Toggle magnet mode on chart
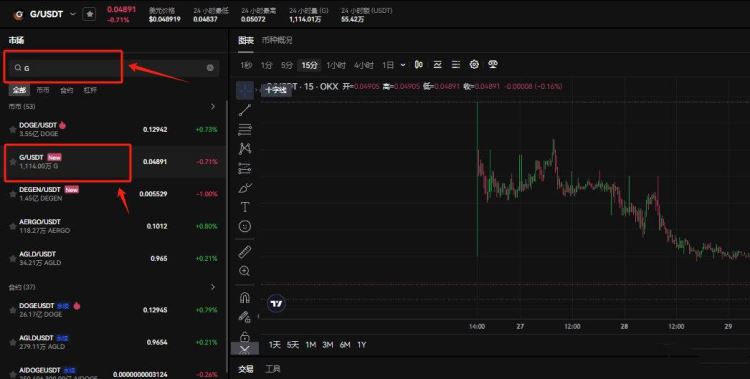The width and height of the screenshot is (750, 379). tap(245, 298)
